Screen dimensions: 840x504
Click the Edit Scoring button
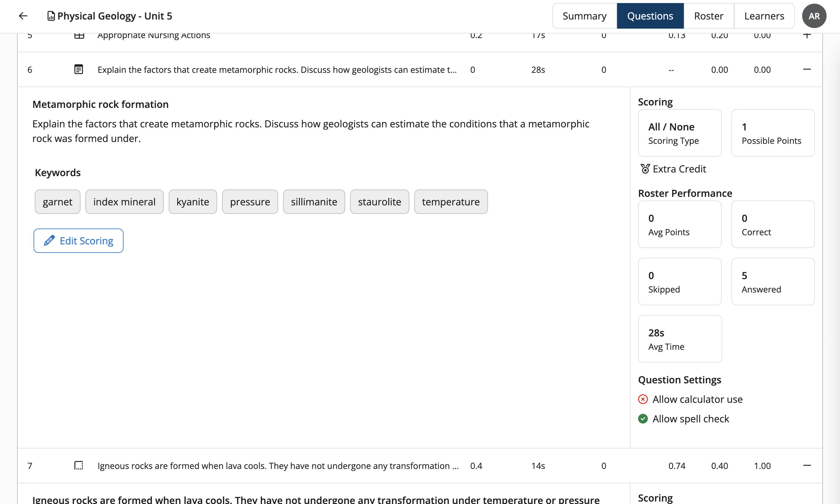point(78,240)
